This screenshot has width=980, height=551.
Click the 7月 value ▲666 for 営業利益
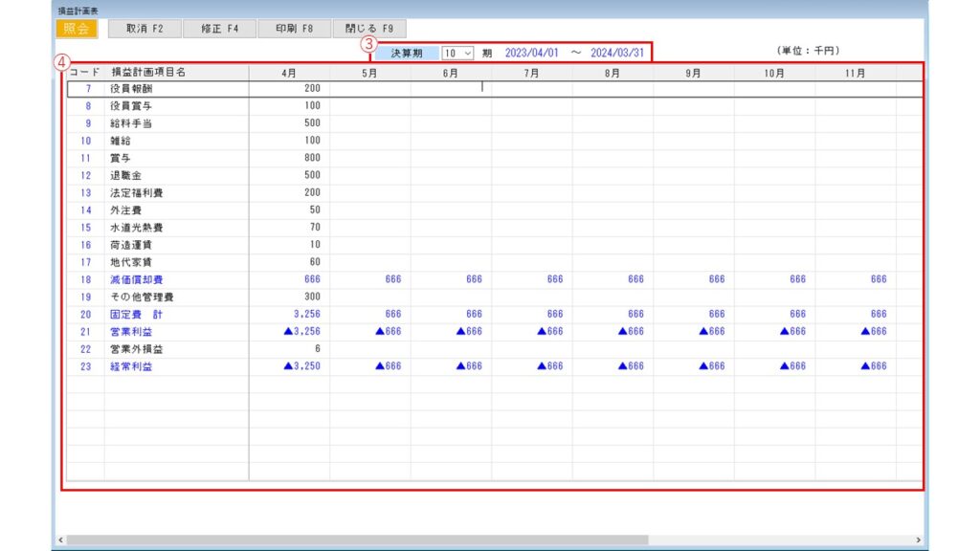click(550, 332)
